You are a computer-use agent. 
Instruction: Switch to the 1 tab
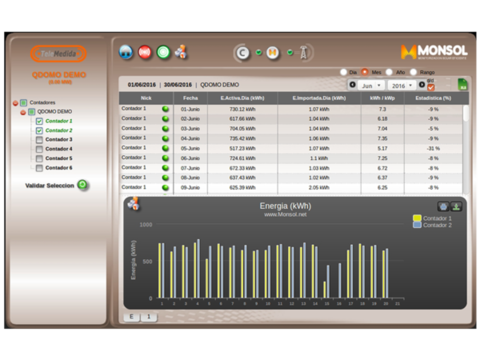(x=149, y=317)
